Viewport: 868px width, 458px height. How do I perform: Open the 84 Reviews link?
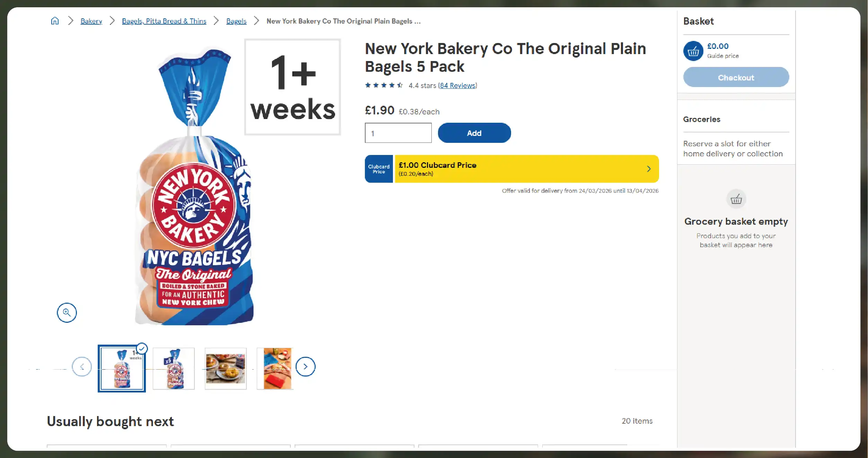457,86
